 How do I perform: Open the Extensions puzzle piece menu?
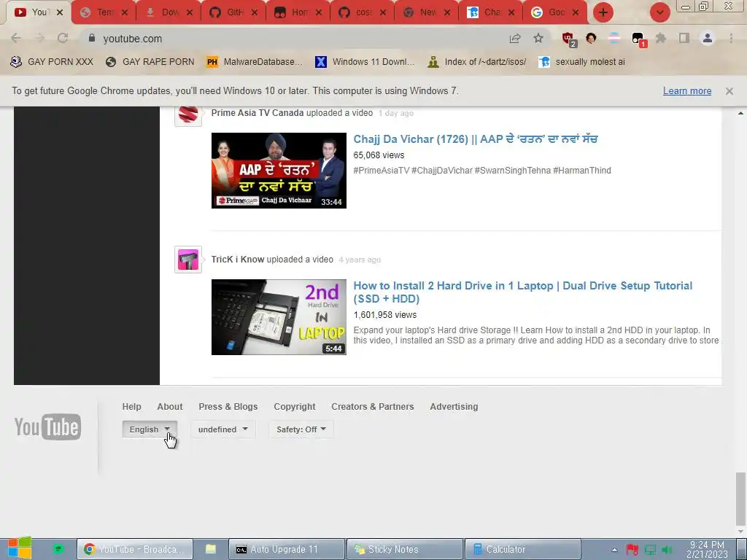pos(661,38)
